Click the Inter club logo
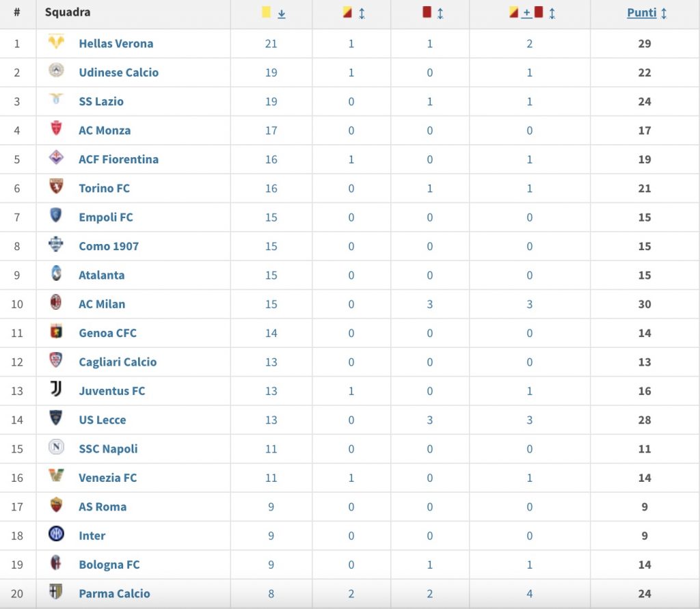This screenshot has width=700, height=609. pyautogui.click(x=56, y=535)
